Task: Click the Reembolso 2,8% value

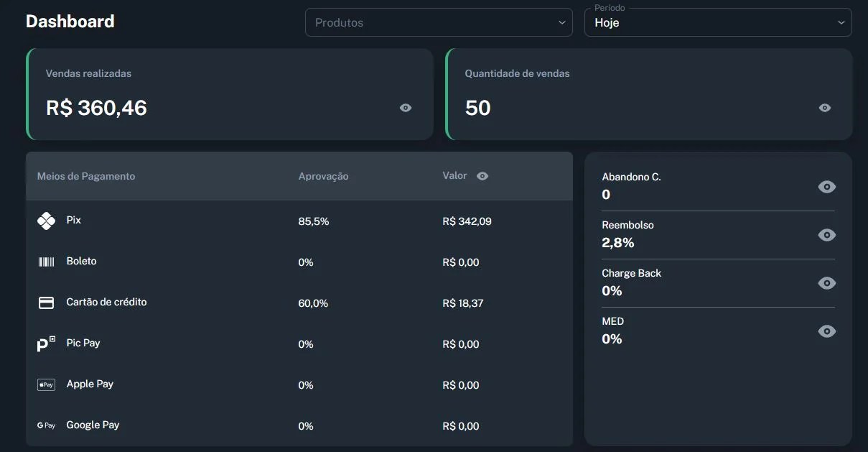Action: tap(618, 243)
